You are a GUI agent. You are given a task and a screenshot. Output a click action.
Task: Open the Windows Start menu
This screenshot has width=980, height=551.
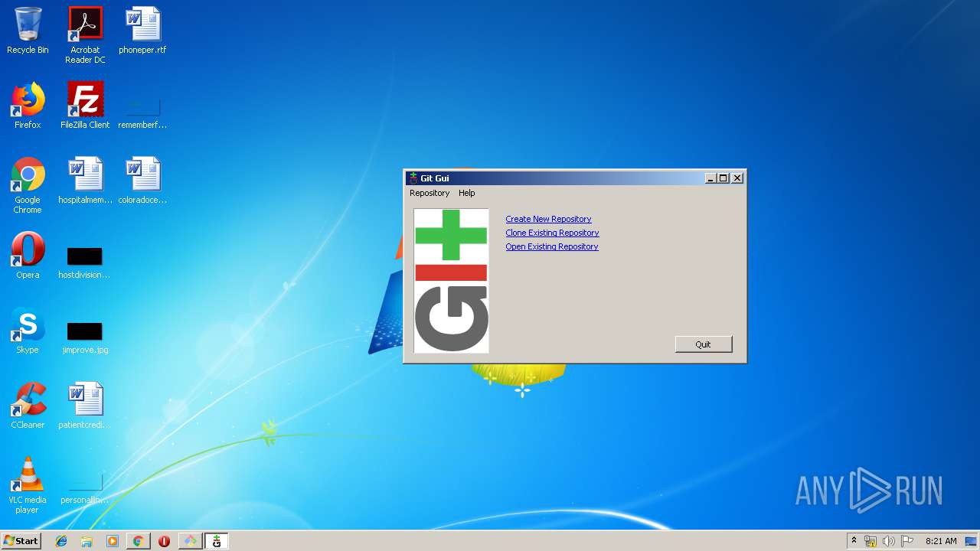[x=21, y=541]
